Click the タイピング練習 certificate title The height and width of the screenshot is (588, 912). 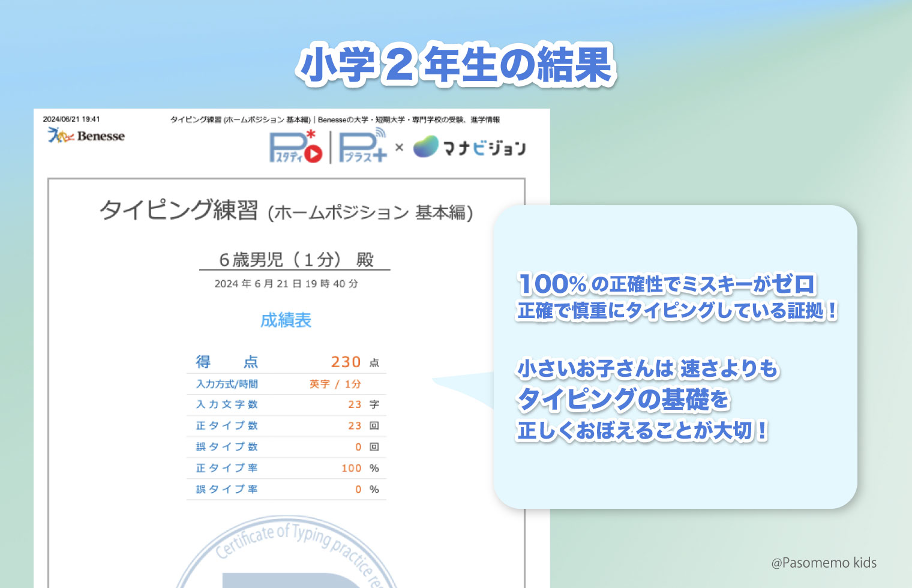(x=179, y=211)
